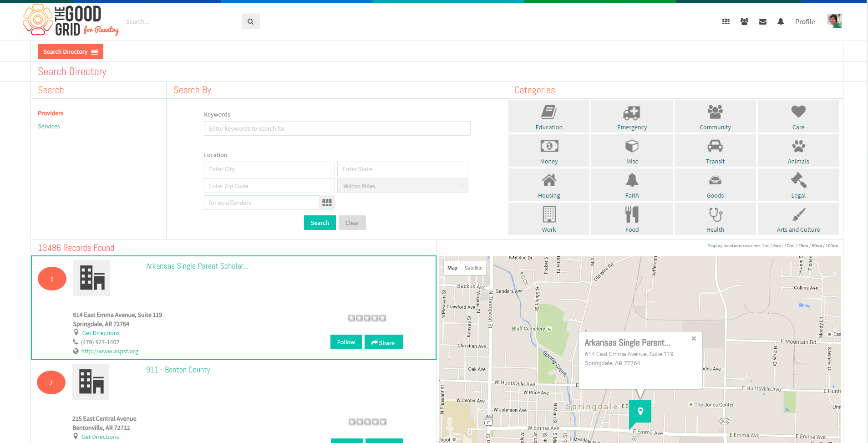Image resolution: width=868 pixels, height=443 pixels.
Task: Open the Food category
Action: click(632, 219)
